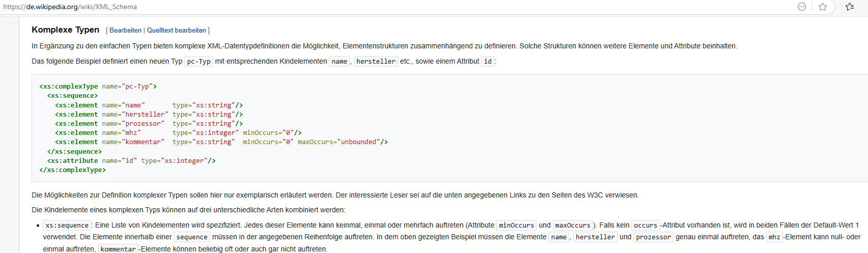Image resolution: width=868 pixels, height=253 pixels.
Task: Click the inline id code label
Action: [x=488, y=62]
